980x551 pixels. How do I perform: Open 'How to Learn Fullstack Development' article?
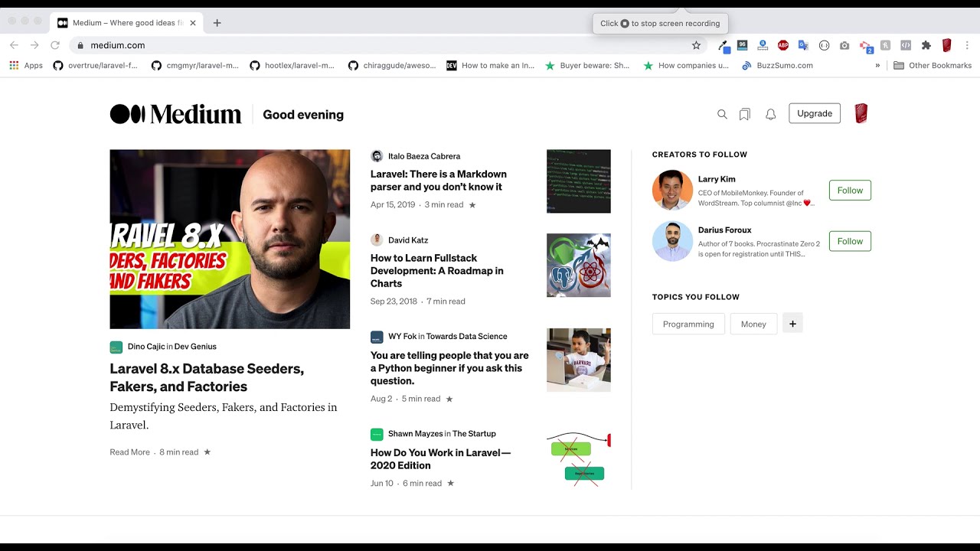pyautogui.click(x=437, y=271)
